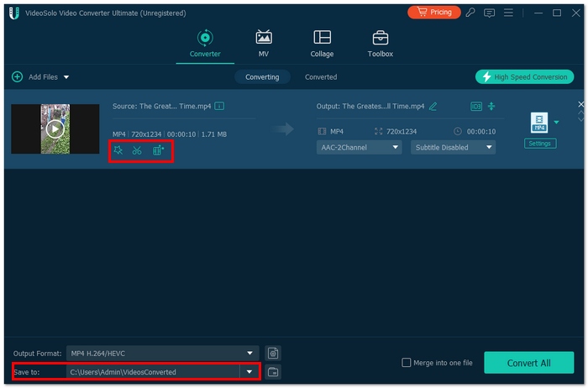The image size is (588, 388).
Task: Open source file info icon
Action: pos(219,107)
